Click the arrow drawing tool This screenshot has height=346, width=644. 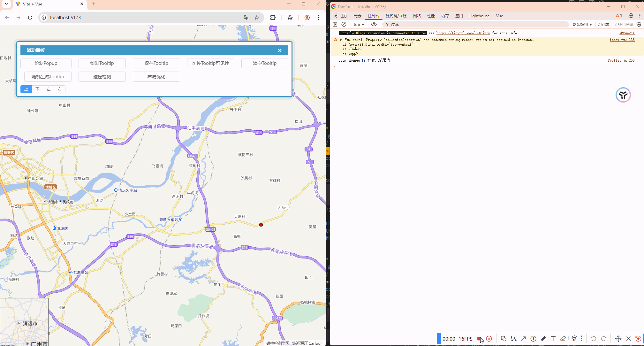click(x=523, y=339)
